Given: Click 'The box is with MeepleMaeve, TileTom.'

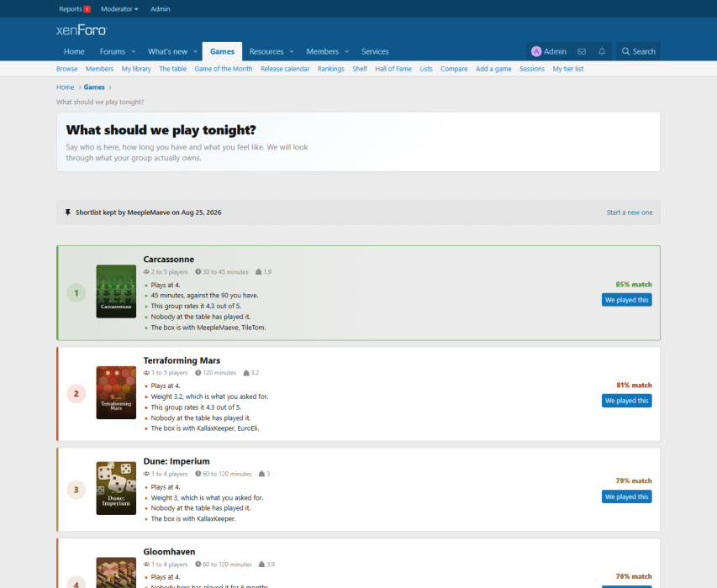Looking at the screenshot, I should click(x=208, y=328).
